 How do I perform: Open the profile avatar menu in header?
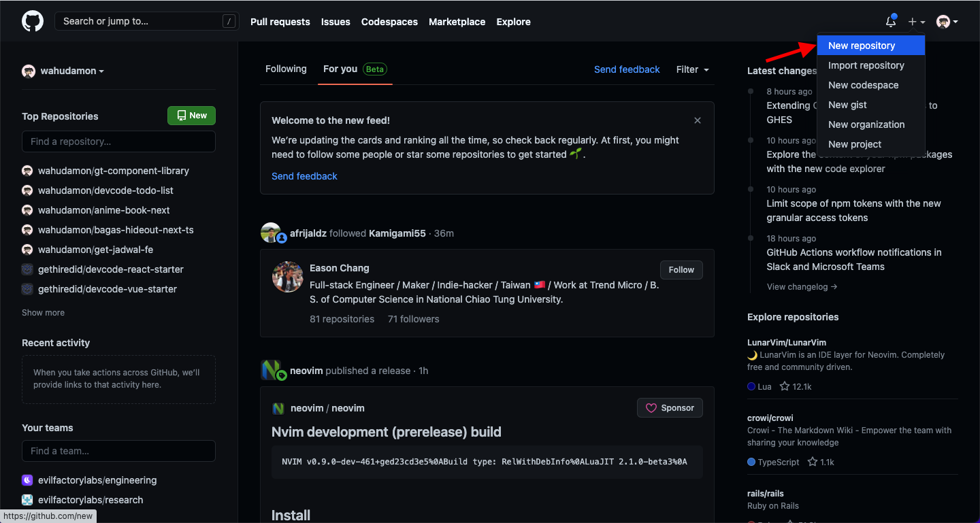pos(947,22)
